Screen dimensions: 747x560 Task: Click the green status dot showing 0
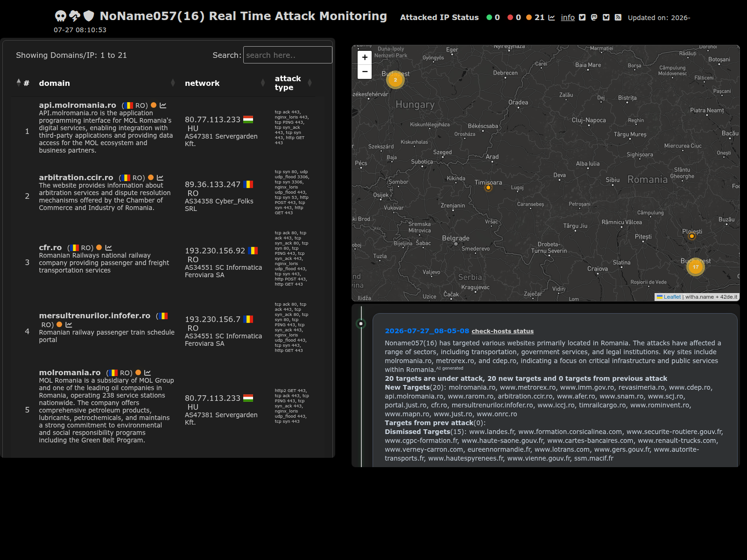[x=489, y=18]
